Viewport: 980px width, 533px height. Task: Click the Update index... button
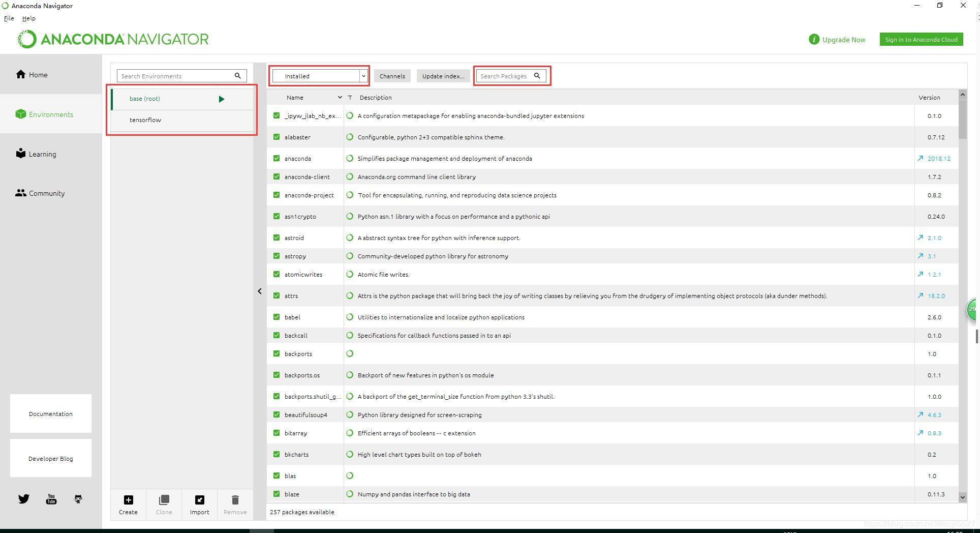pos(443,76)
